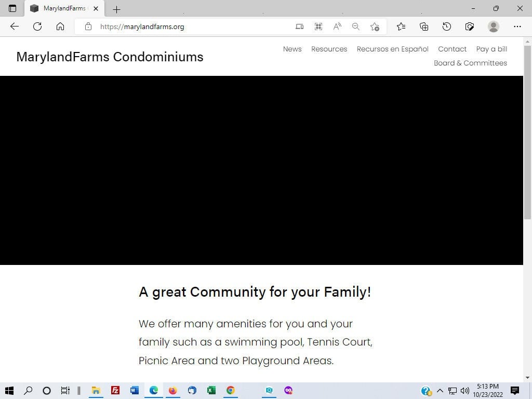Open Google Chrome from the taskbar
532x399 pixels.
(230, 391)
